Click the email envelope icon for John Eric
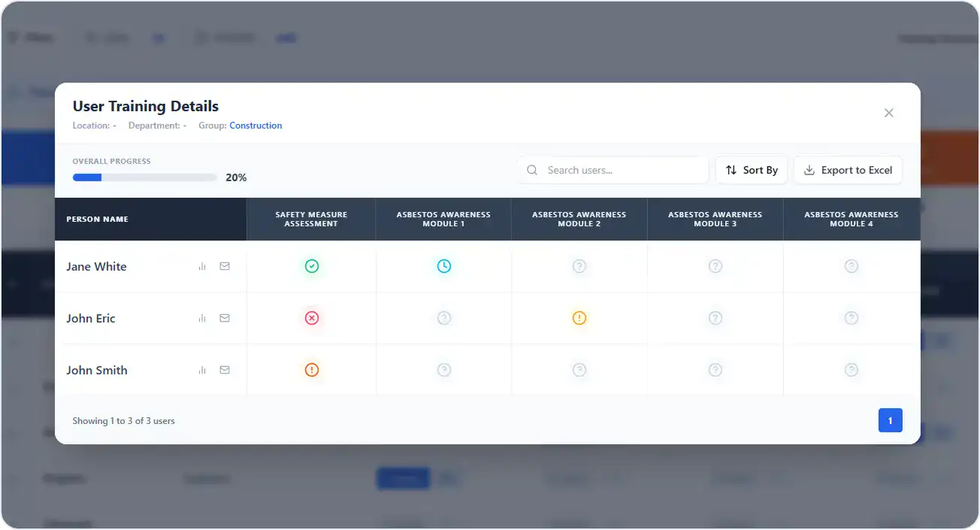The image size is (980, 530). click(224, 317)
